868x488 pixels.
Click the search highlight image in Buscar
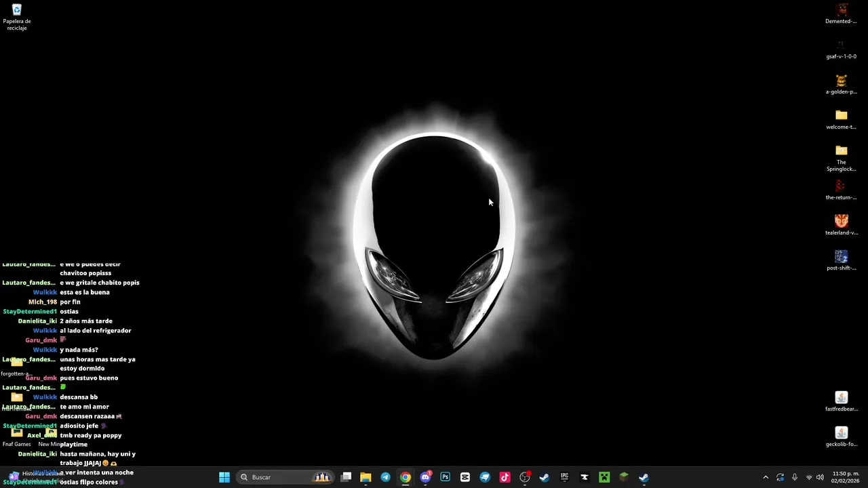(x=321, y=477)
